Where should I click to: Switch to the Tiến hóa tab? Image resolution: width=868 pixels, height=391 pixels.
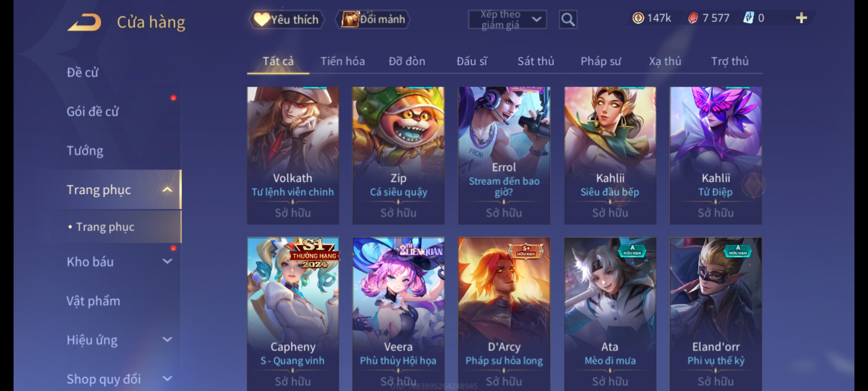click(342, 61)
